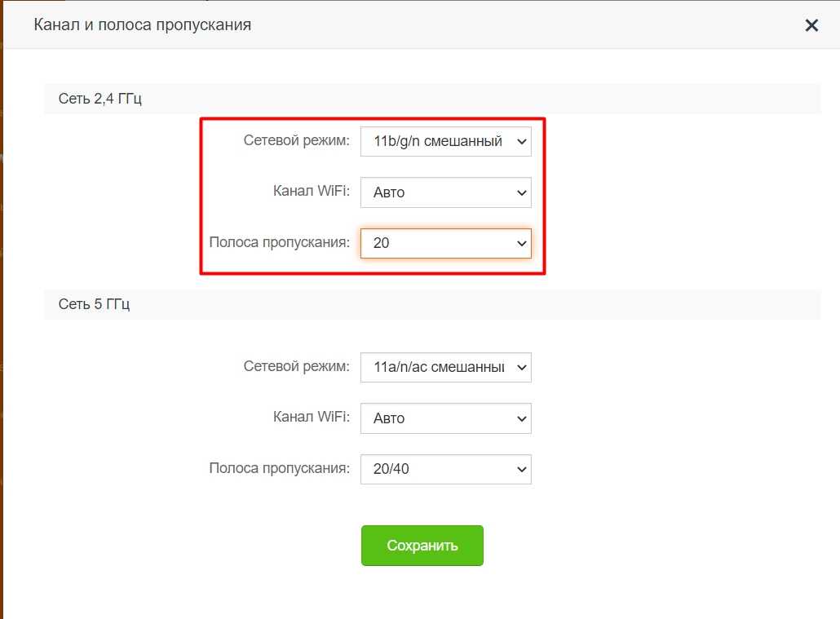Click Полоса пропускания label in 2.4 GHz section
The width and height of the screenshot is (840, 619).
pos(279,242)
